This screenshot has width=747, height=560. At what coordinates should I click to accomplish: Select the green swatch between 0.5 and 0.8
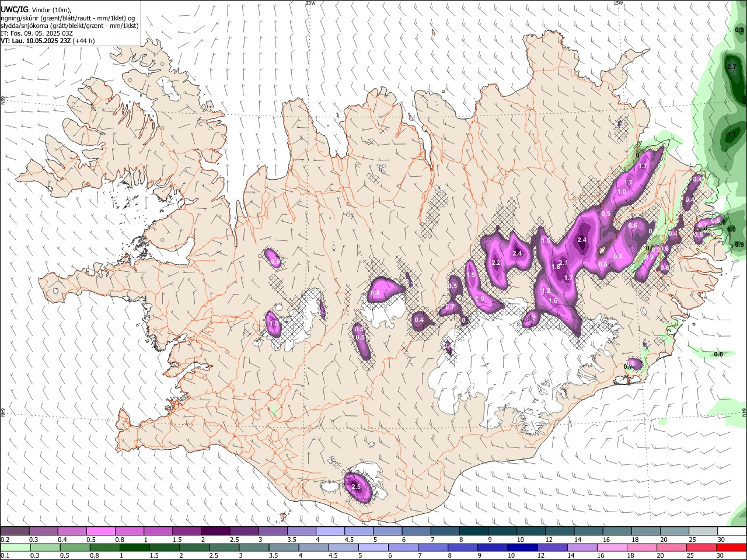pos(75,547)
